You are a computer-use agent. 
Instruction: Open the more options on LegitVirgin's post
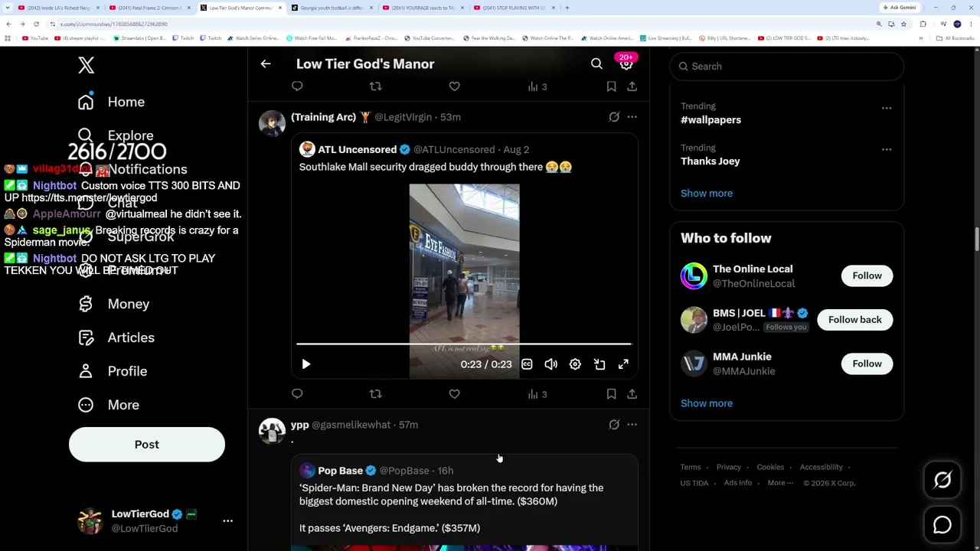632,117
